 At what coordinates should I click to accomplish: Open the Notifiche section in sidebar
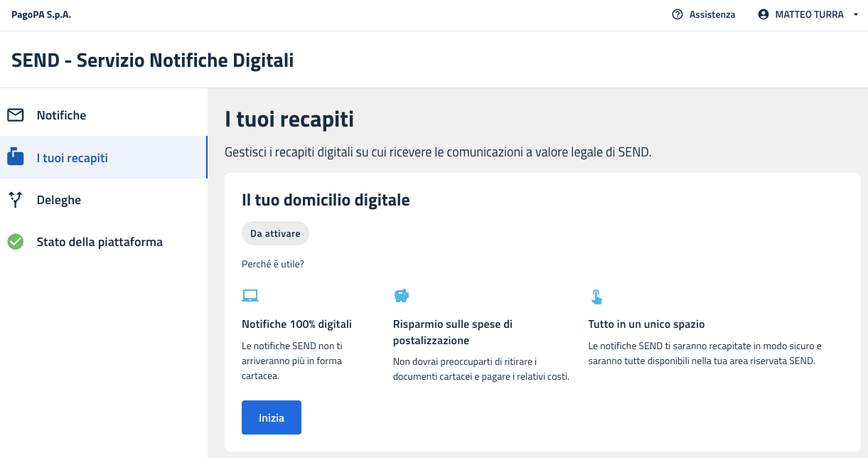[x=61, y=115]
